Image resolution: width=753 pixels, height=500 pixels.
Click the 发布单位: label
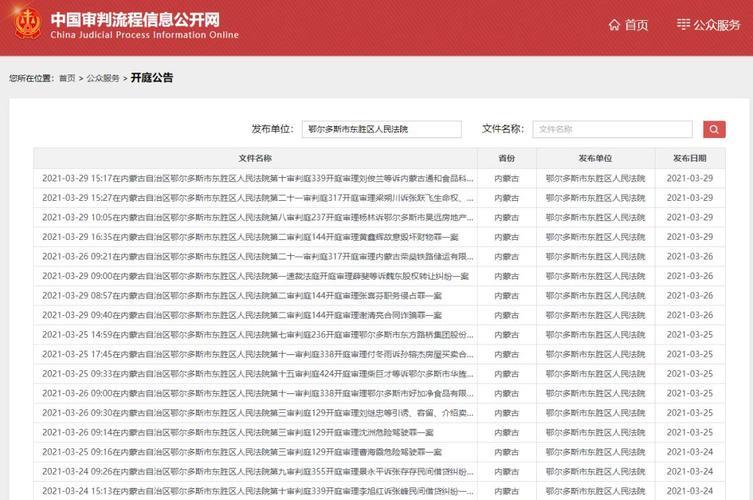click(272, 129)
